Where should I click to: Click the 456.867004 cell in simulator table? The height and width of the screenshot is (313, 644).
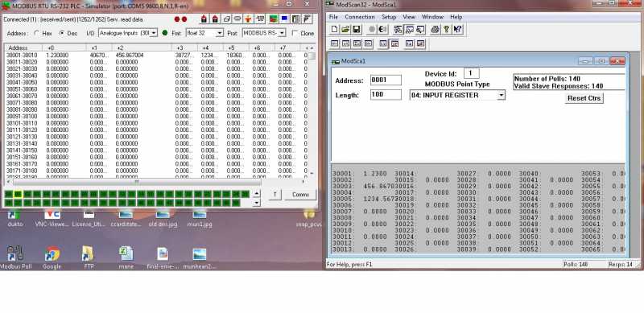(x=130, y=55)
